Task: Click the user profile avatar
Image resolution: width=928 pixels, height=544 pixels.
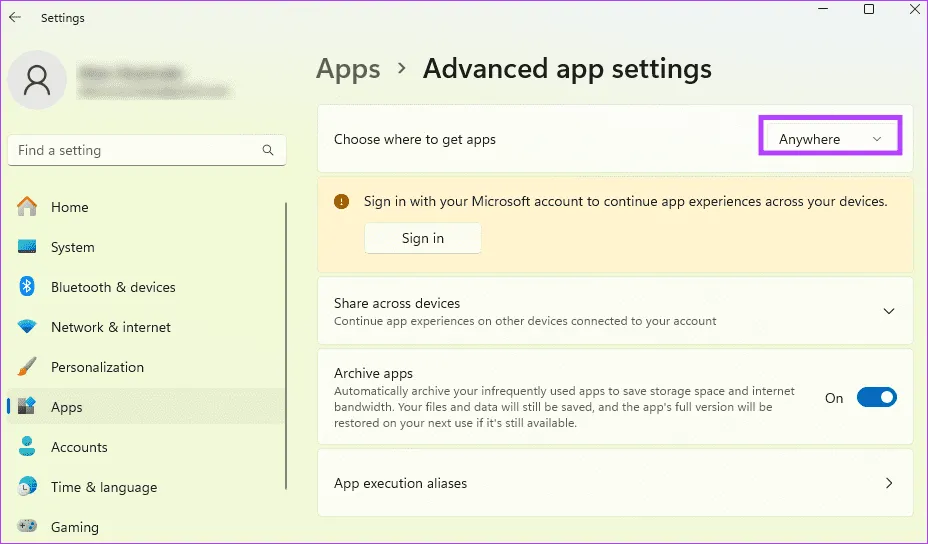Action: click(37, 80)
